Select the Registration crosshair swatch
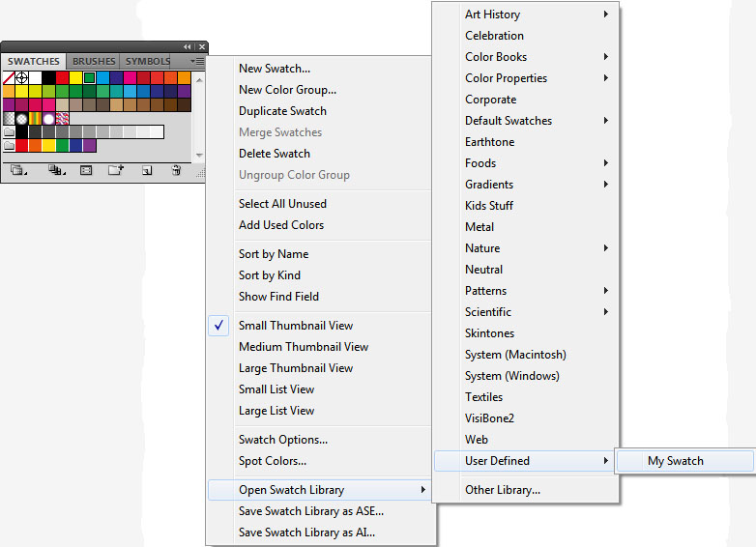The image size is (756, 547). (21, 77)
